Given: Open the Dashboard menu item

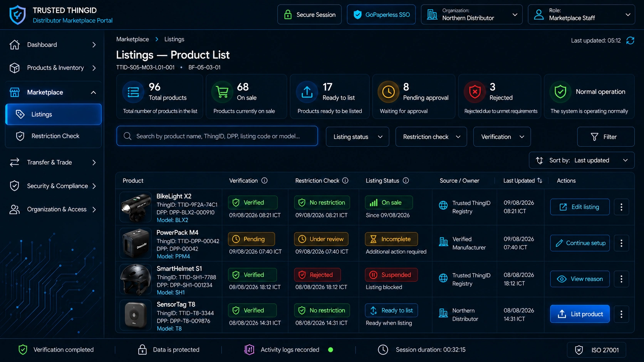Looking at the screenshot, I should pyautogui.click(x=54, y=45).
